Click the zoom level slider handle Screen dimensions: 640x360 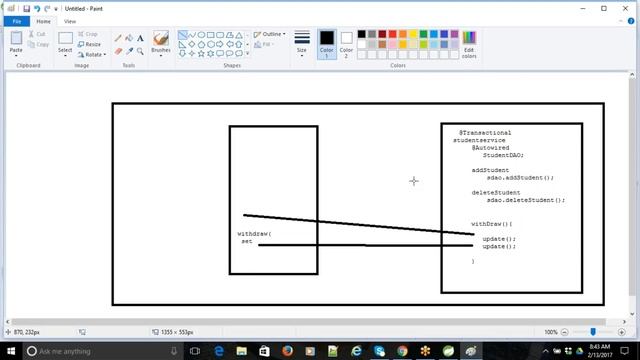pos(593,332)
